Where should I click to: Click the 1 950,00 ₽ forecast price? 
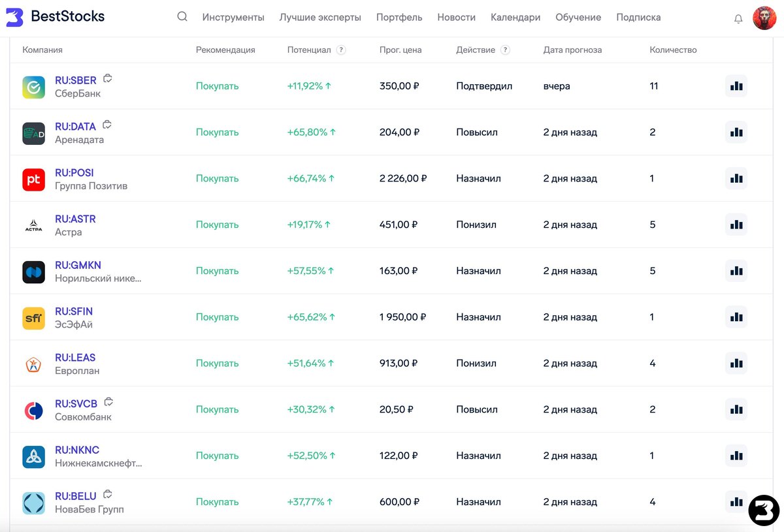pos(402,317)
